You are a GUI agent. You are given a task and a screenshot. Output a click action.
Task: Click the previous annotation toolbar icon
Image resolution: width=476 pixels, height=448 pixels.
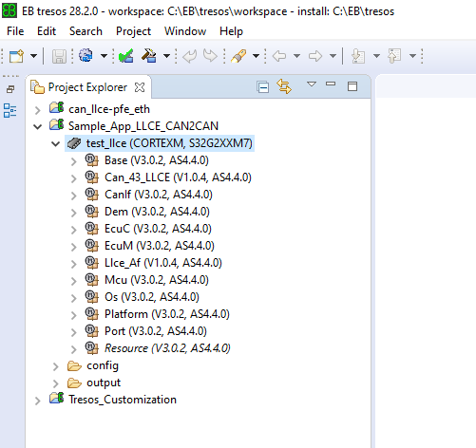click(x=394, y=56)
